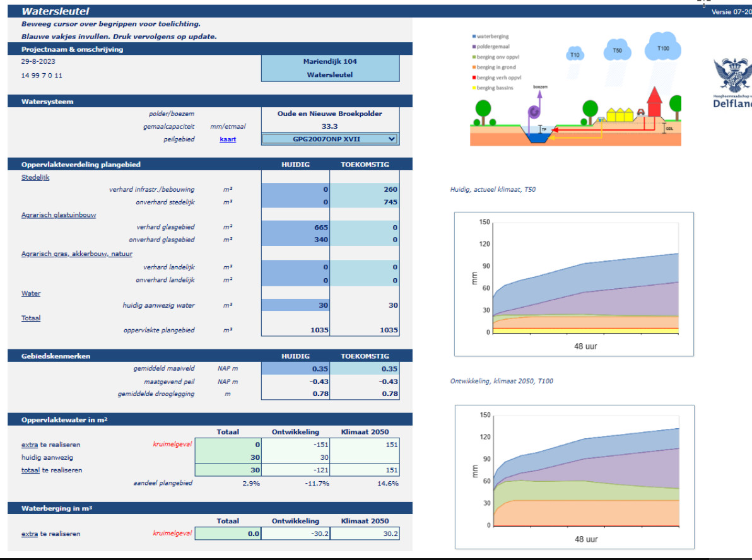Select onverhard glasgebied HUIDIG cell 340
This screenshot has height=560, width=752.
click(295, 240)
